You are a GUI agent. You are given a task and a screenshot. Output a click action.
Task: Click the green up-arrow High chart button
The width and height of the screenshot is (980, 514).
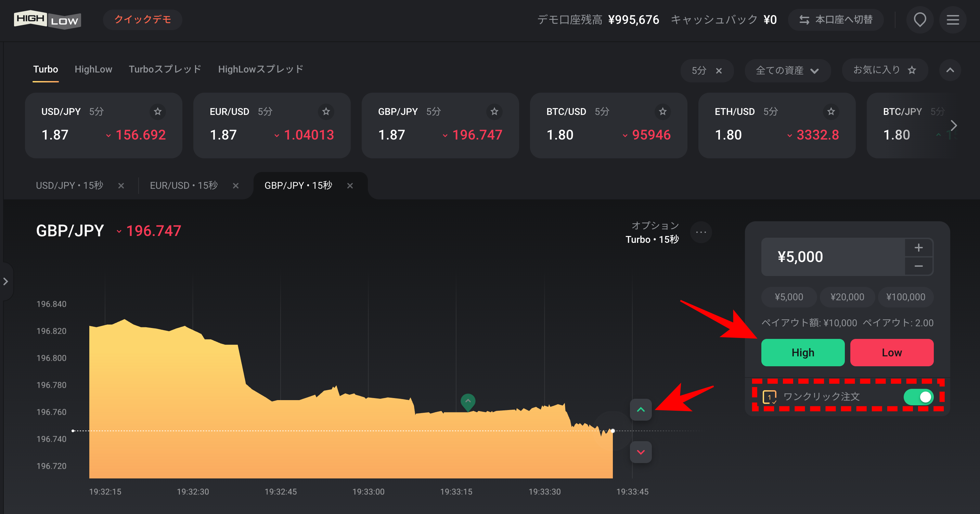pyautogui.click(x=641, y=409)
